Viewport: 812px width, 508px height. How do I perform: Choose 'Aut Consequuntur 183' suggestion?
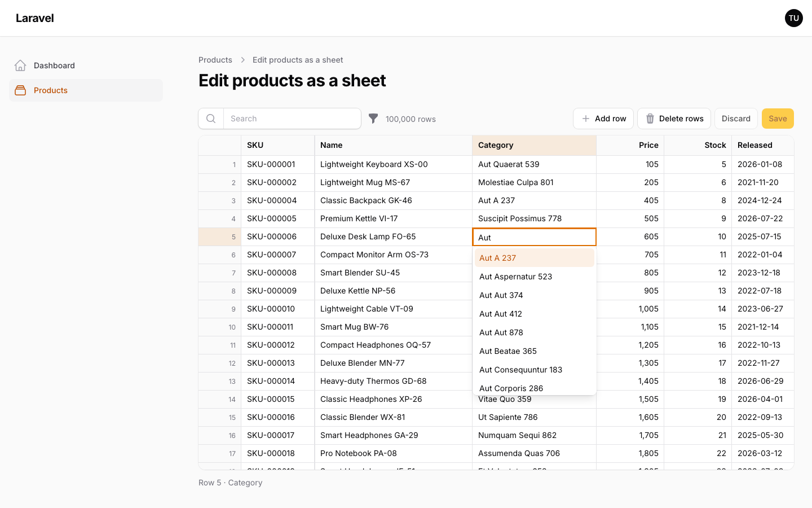click(535, 370)
